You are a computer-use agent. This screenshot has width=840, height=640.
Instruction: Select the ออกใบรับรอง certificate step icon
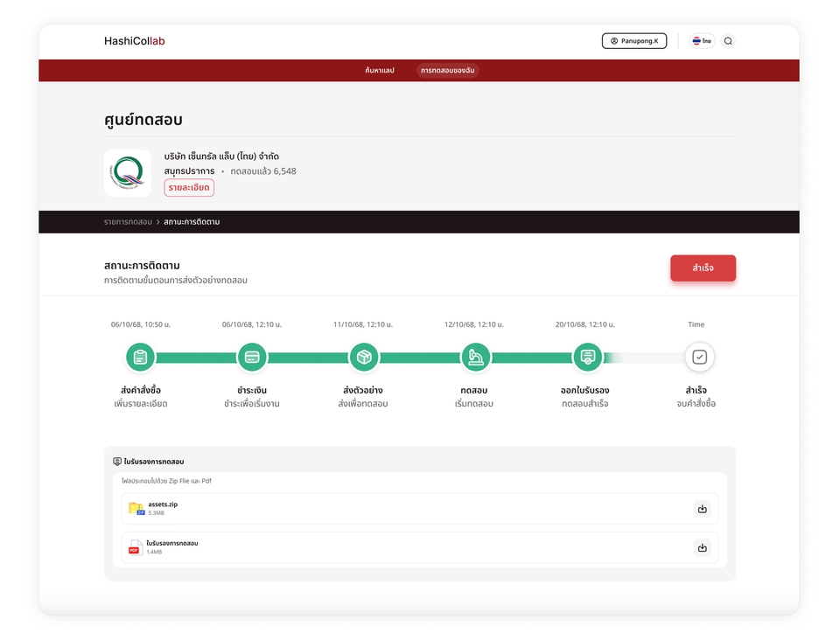pos(587,357)
